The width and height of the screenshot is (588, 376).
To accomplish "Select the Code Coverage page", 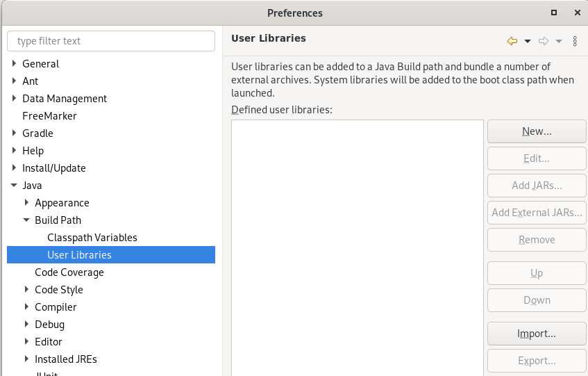I will [x=69, y=272].
